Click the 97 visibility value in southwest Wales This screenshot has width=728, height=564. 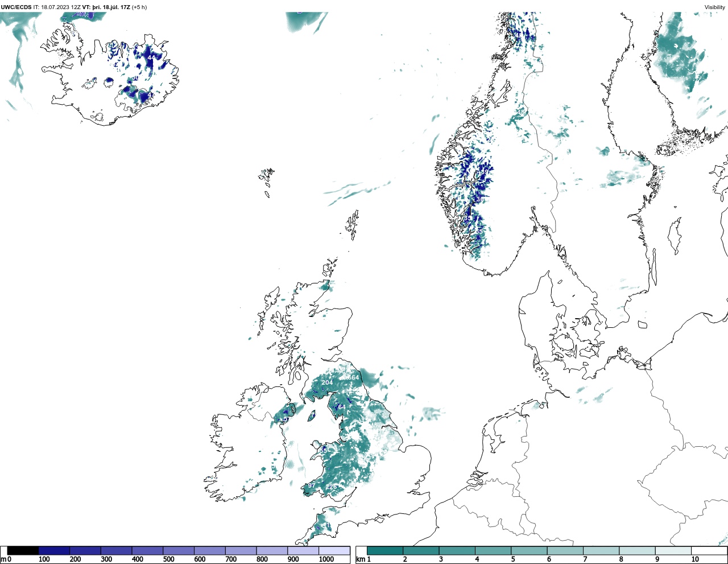coord(311,485)
